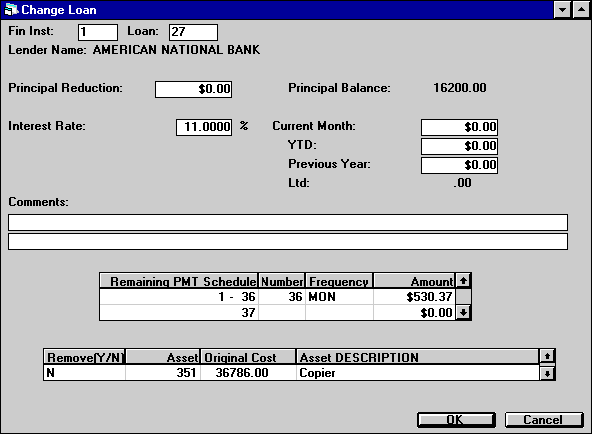The width and height of the screenshot is (592, 434).
Task: Confirm changes with the OK button
Action: click(x=456, y=420)
